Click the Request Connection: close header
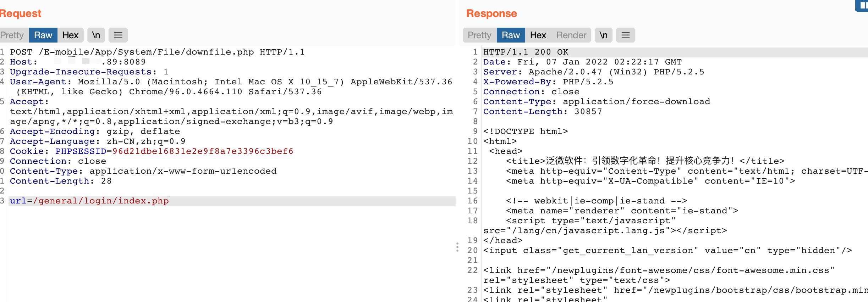 point(58,161)
